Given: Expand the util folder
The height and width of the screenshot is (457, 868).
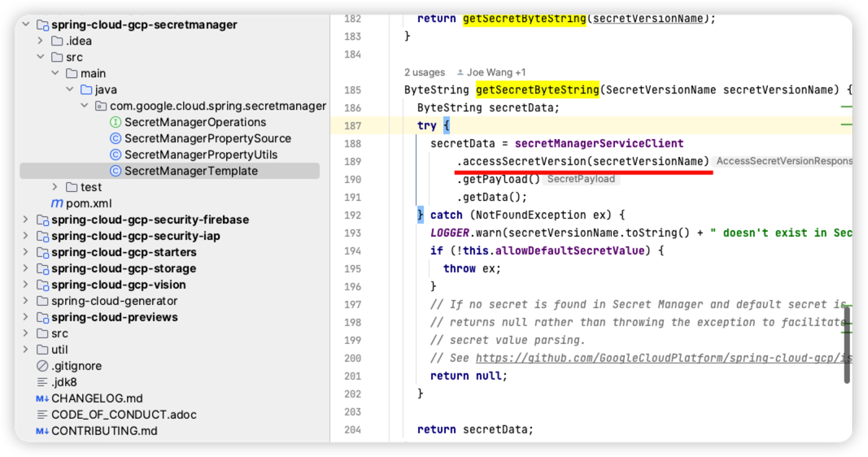Looking at the screenshot, I should (26, 350).
